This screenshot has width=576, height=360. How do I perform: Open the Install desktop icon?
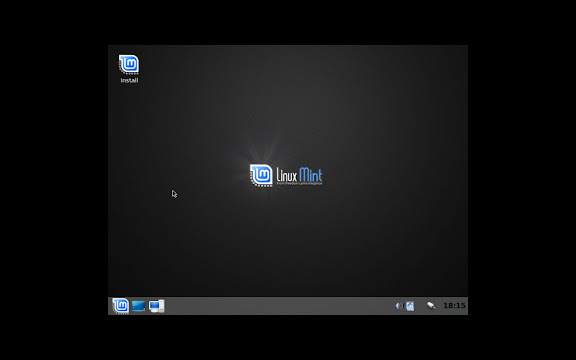coord(129,69)
